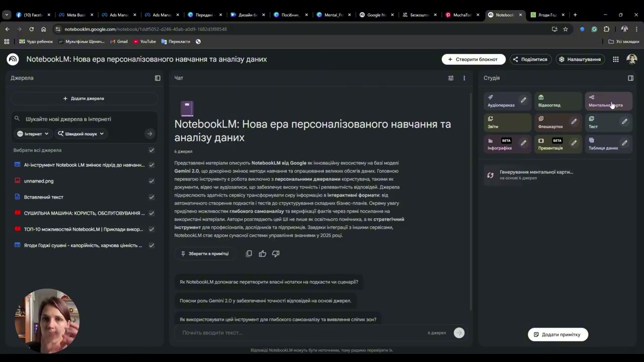
Task: Click the Поділитися share button
Action: click(530, 59)
